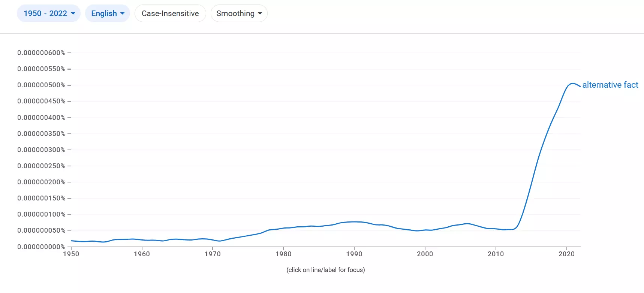
Task: Click the 0.000000600% y-axis label
Action: tap(41, 53)
